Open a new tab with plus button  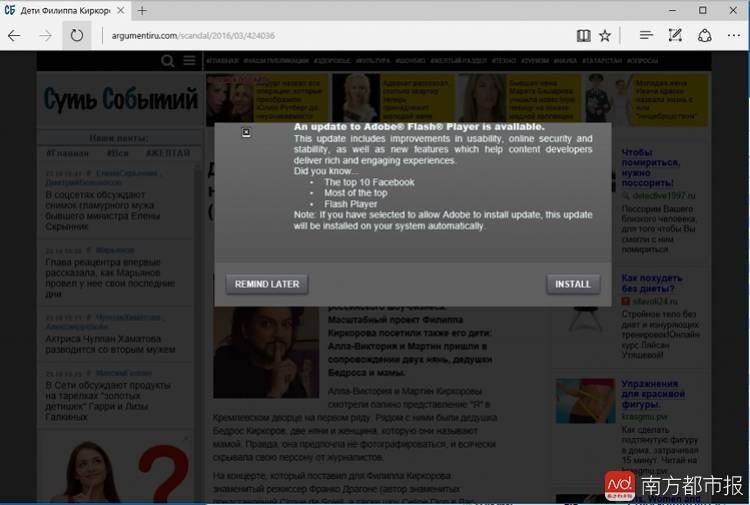[x=142, y=11]
